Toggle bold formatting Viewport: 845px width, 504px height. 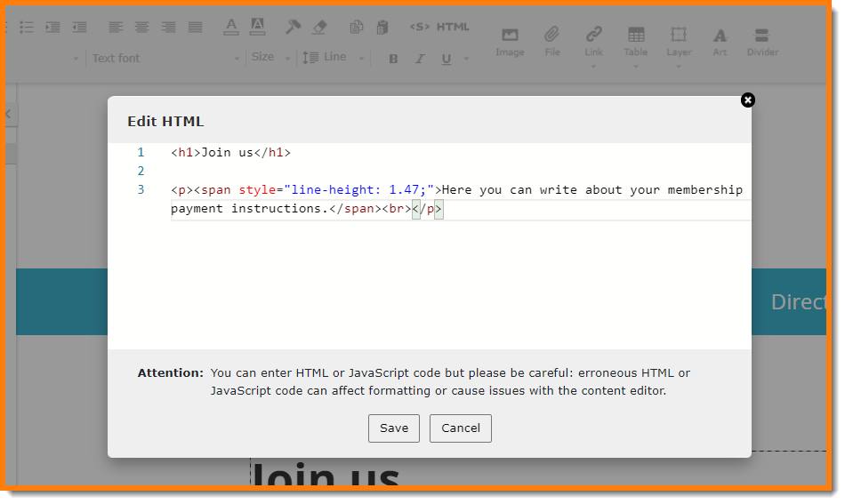coord(393,59)
